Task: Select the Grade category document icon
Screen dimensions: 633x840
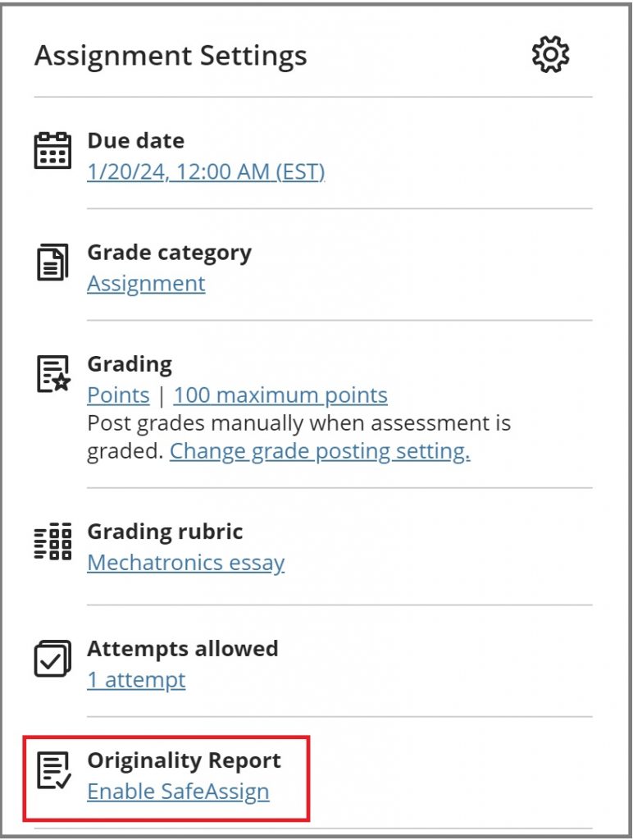Action: tap(52, 262)
